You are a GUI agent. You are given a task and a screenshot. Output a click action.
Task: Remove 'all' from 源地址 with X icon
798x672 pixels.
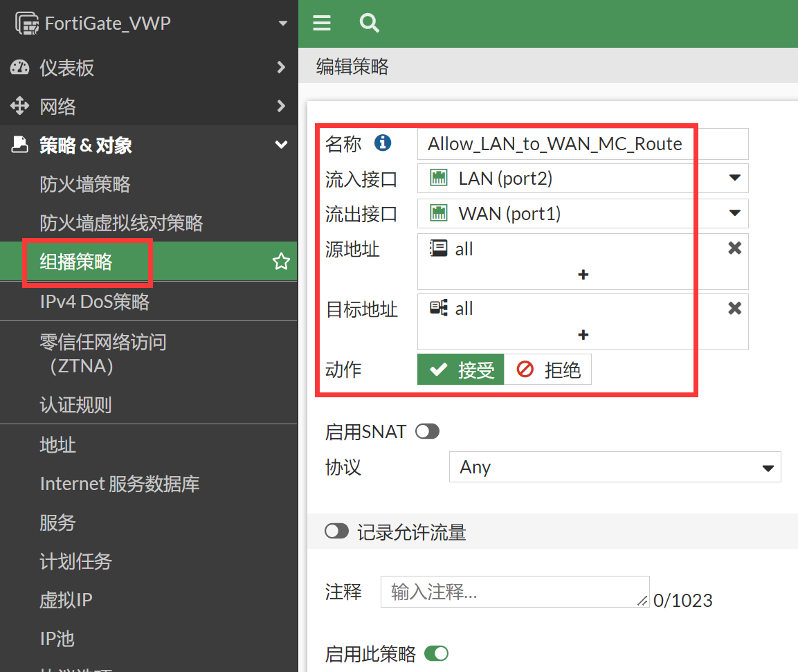(x=735, y=248)
